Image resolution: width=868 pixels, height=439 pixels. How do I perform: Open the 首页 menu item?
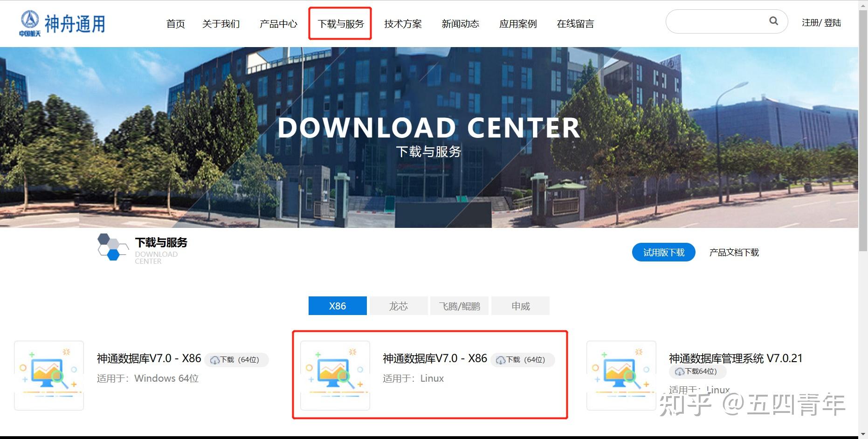175,24
